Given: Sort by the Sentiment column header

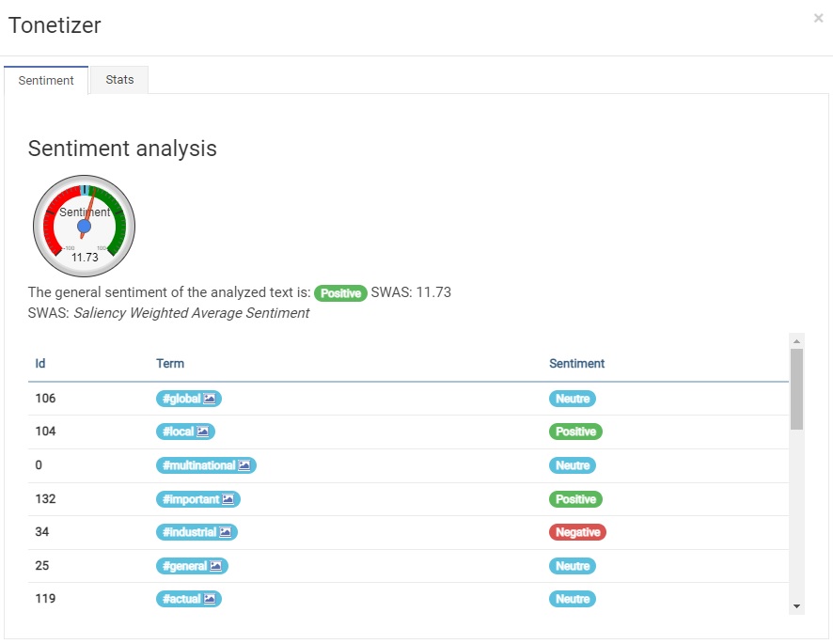Looking at the screenshot, I should tap(577, 364).
